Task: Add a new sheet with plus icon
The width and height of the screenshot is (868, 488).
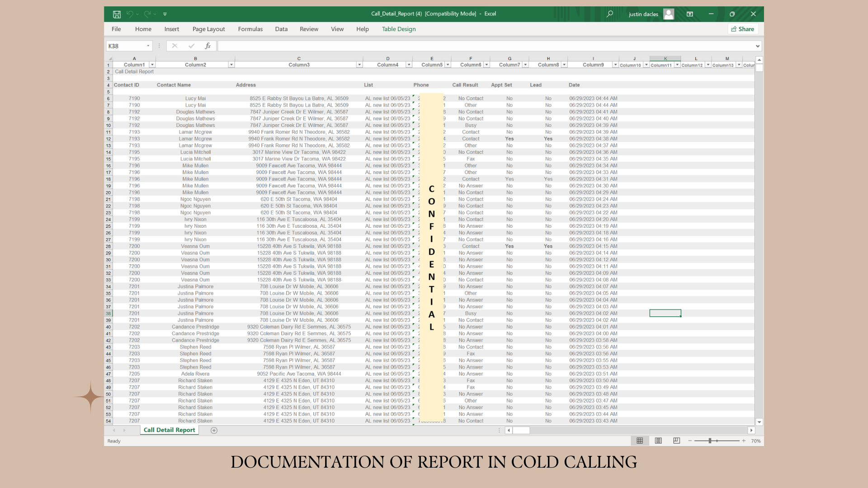Action: pos(214,430)
